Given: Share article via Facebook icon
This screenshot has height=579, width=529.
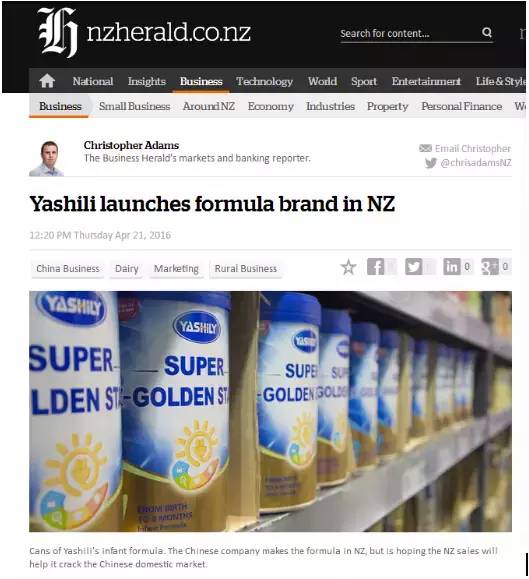Looking at the screenshot, I should 375,267.
